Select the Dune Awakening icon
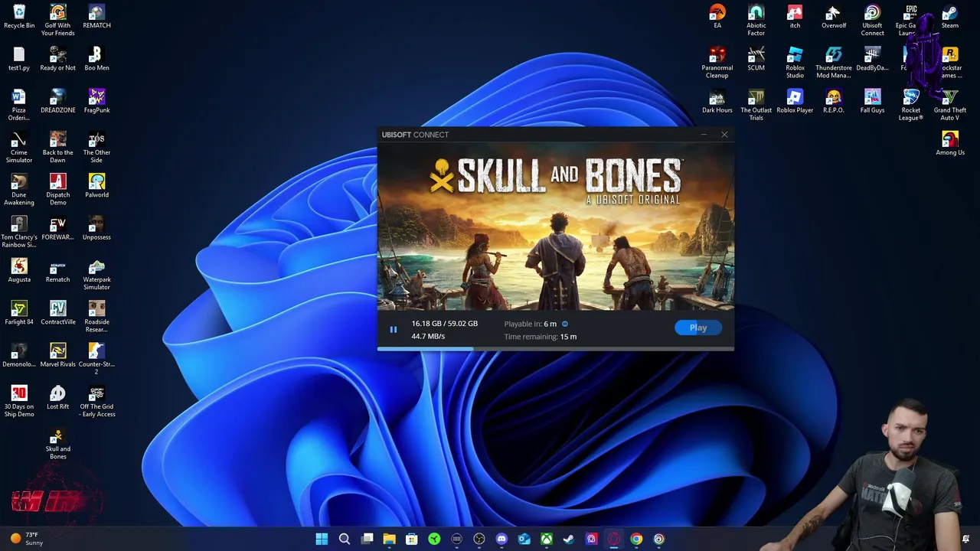Image resolution: width=980 pixels, height=551 pixels. pyautogui.click(x=19, y=189)
